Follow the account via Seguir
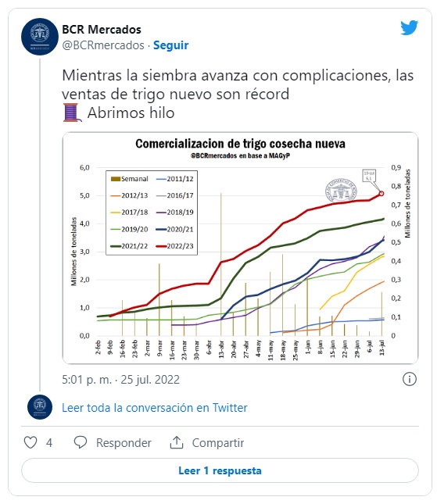437x504 pixels. click(170, 45)
